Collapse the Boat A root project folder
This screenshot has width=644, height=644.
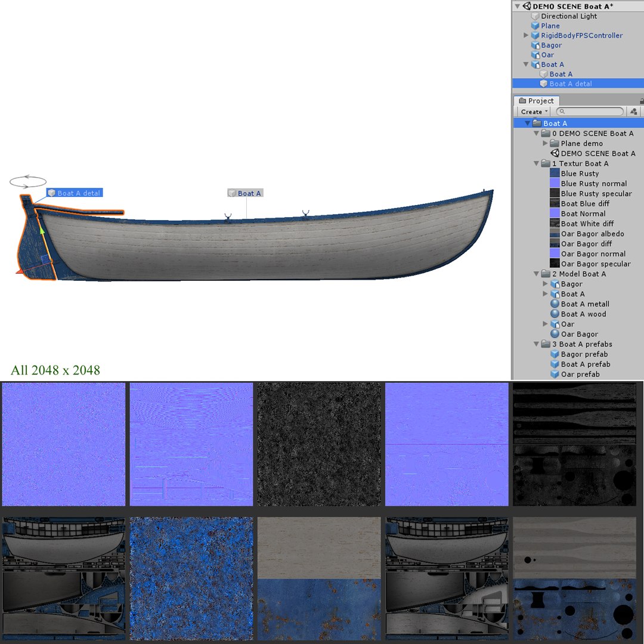click(x=528, y=123)
